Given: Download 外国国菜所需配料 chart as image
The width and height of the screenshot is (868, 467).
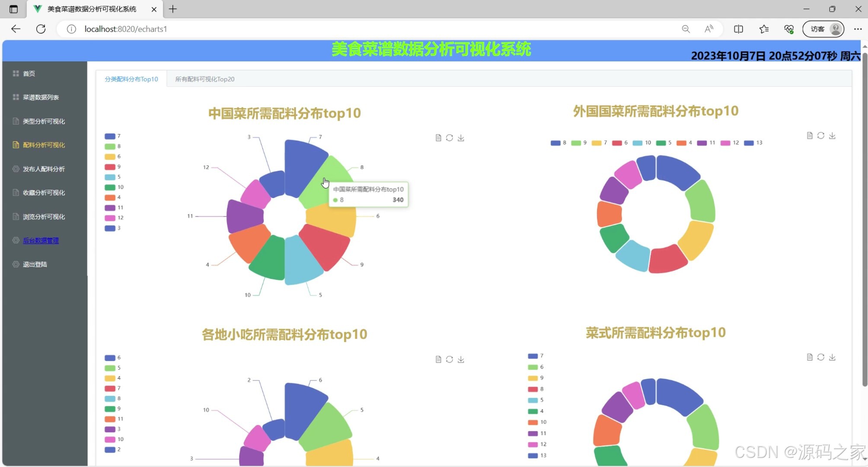Looking at the screenshot, I should 833,135.
